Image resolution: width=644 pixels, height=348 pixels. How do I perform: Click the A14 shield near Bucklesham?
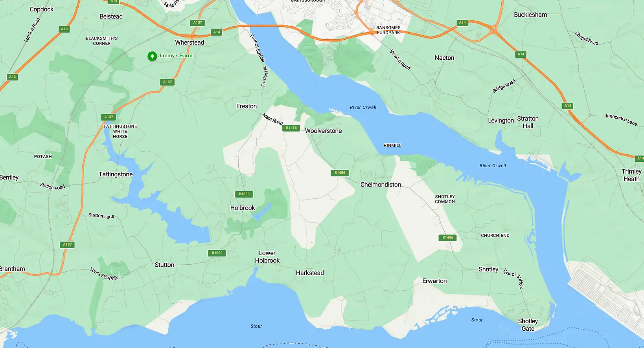point(462,23)
